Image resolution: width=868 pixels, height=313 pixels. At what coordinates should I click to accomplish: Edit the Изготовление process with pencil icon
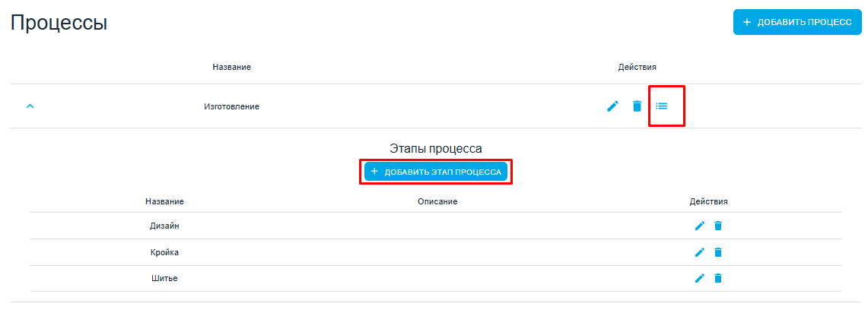[x=612, y=106]
